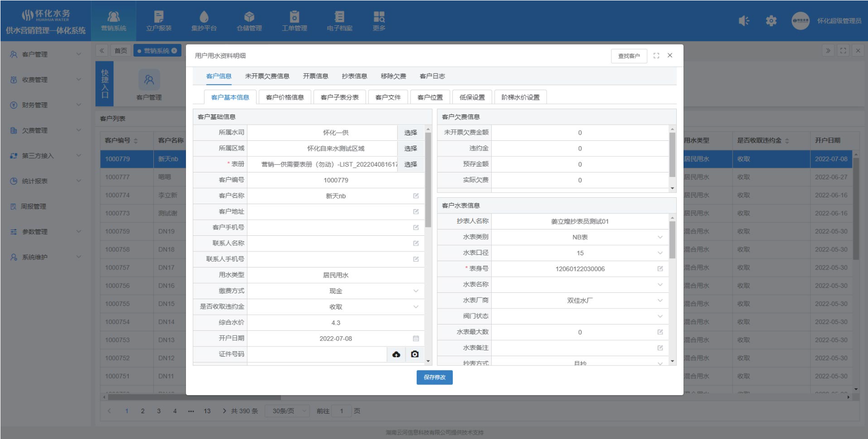
Task: Click the camera icon beside 证件号码
Action: click(x=415, y=354)
